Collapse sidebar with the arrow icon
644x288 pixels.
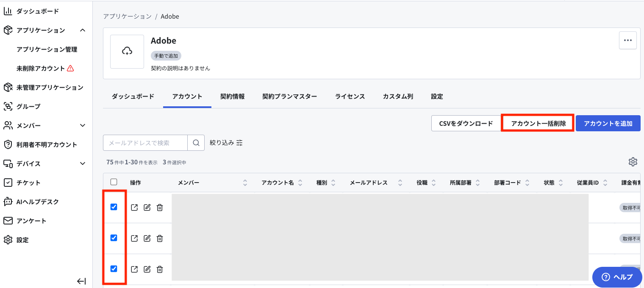[81, 281]
